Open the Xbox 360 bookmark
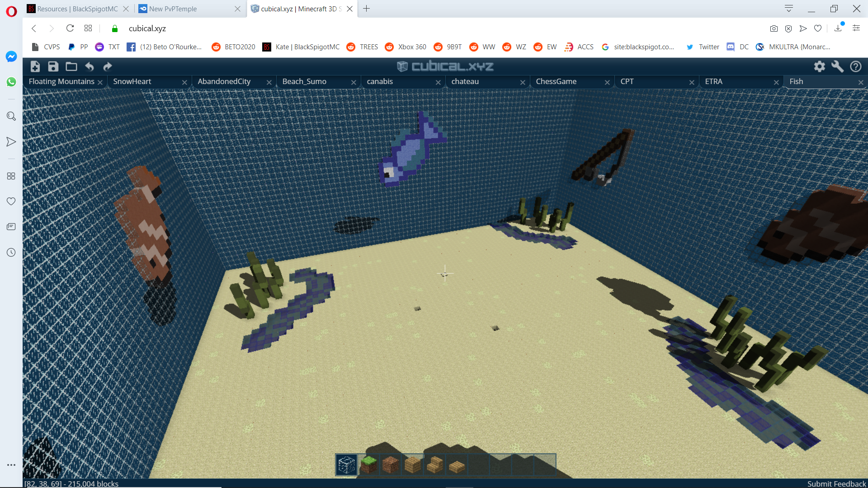The width and height of the screenshot is (868, 488). point(406,47)
